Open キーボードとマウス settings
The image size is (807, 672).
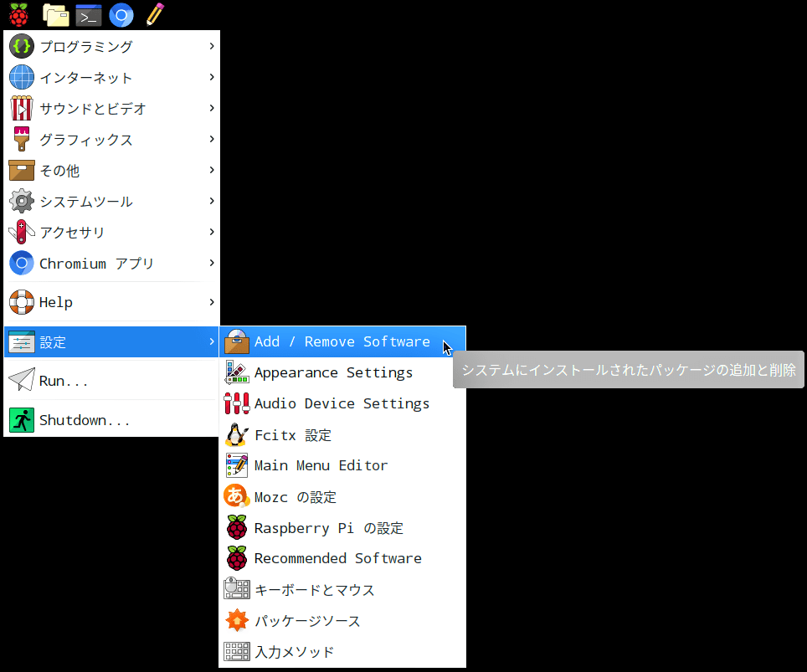tap(342, 590)
